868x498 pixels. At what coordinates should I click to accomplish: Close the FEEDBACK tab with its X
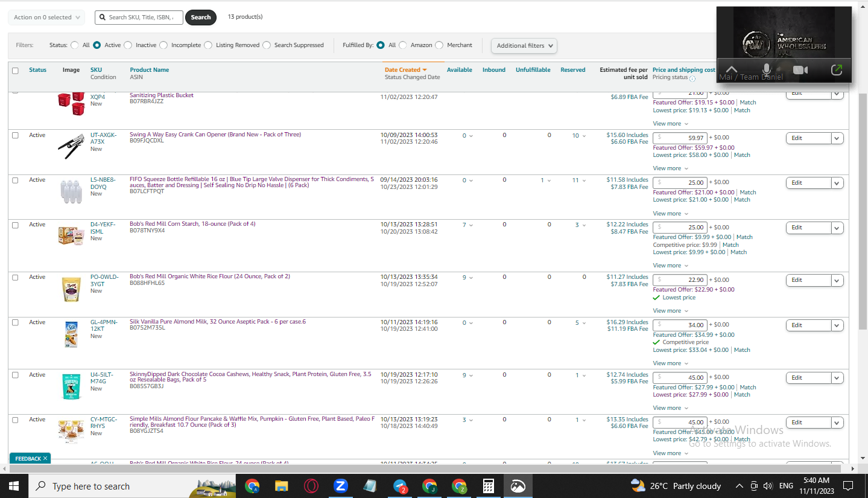tap(46, 459)
